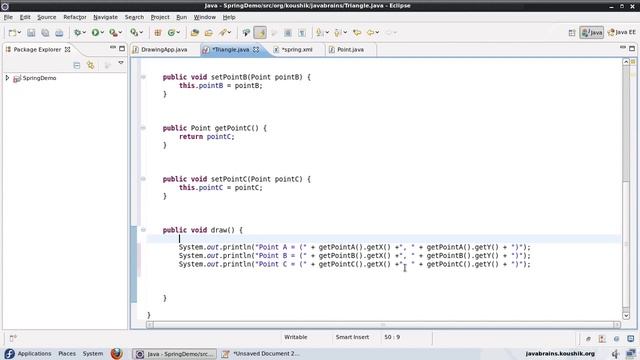Open the Back navigation history dropdown
640x360 pixels.
click(377, 33)
